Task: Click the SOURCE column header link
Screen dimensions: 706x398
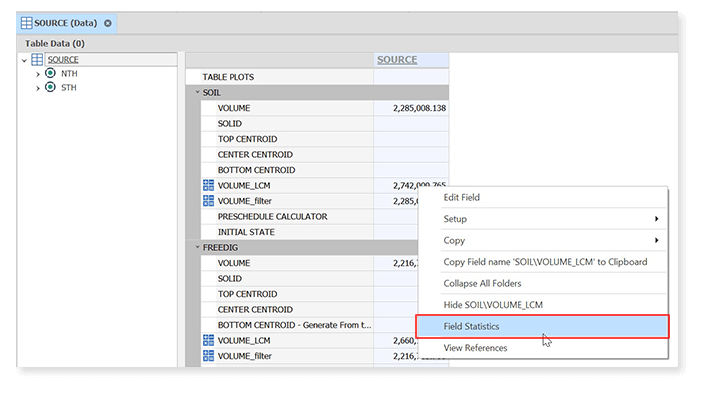Action: pos(397,59)
